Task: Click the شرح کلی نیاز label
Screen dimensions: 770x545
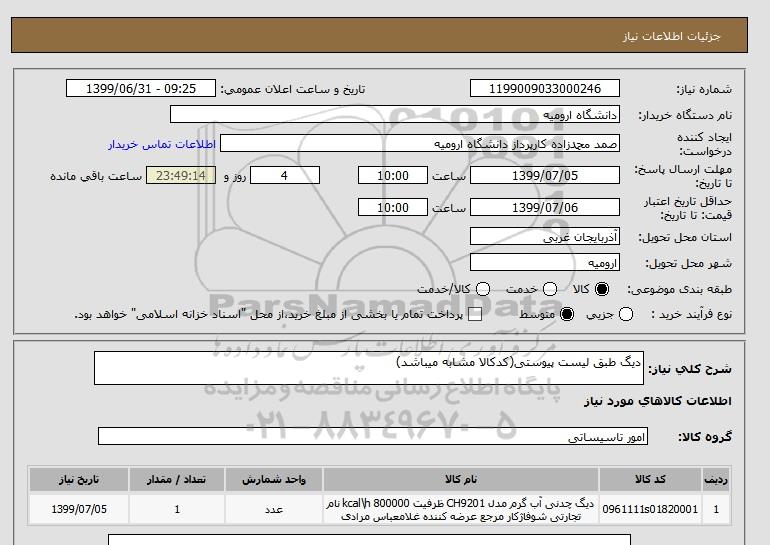Action: click(x=690, y=369)
